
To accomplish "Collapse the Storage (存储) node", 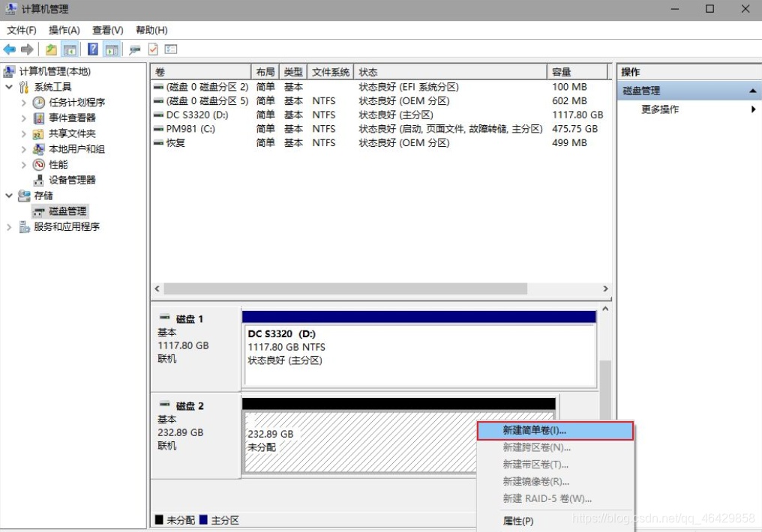I will click(x=9, y=196).
